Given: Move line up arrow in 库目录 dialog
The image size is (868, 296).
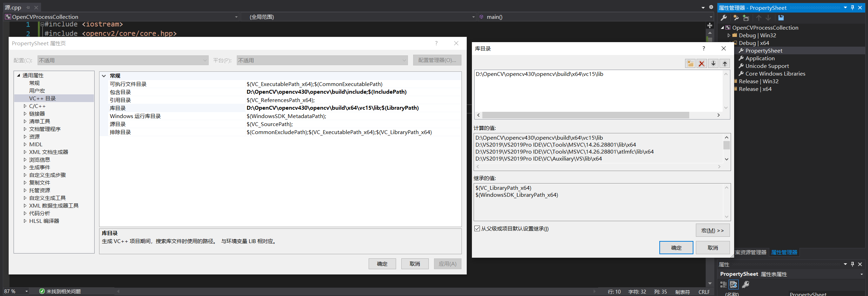Looking at the screenshot, I should [725, 63].
